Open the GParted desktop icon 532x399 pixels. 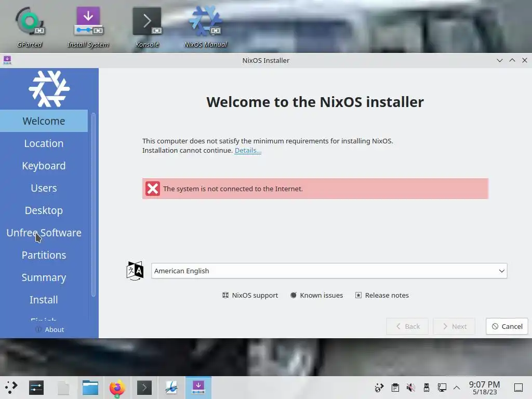[30, 27]
